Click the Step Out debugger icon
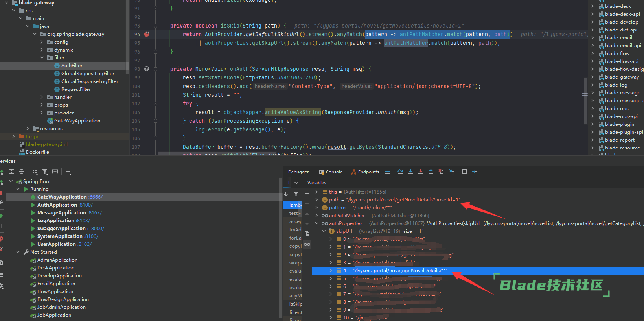 coord(431,172)
